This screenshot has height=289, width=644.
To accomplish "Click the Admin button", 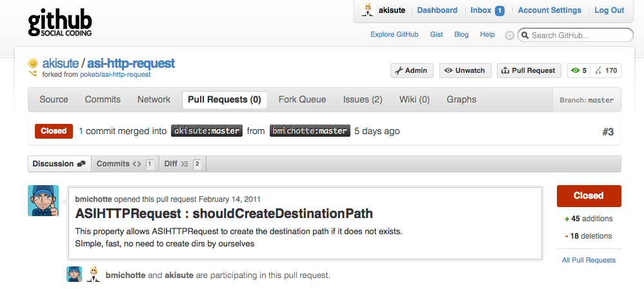I will pyautogui.click(x=411, y=70).
